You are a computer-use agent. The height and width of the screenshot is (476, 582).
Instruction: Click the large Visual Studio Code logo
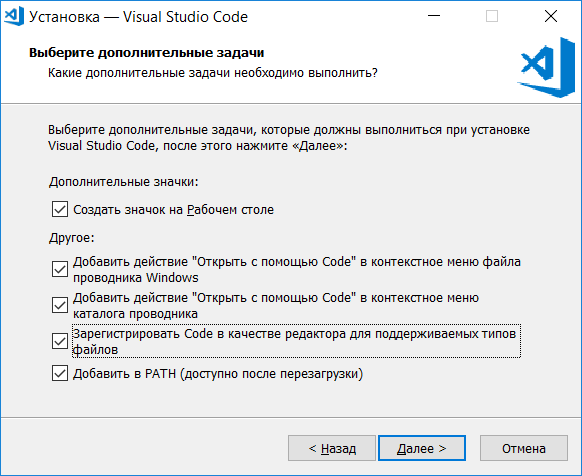pos(546,67)
